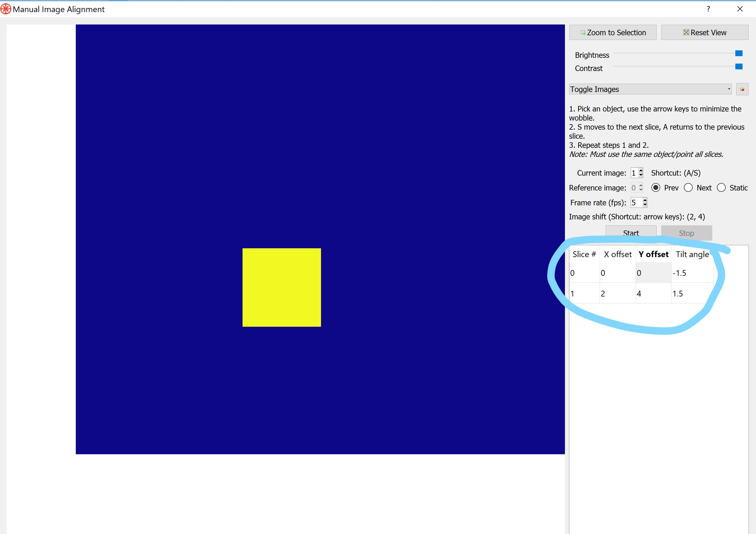Decrease Frame rate with the down arrow

[x=644, y=205]
